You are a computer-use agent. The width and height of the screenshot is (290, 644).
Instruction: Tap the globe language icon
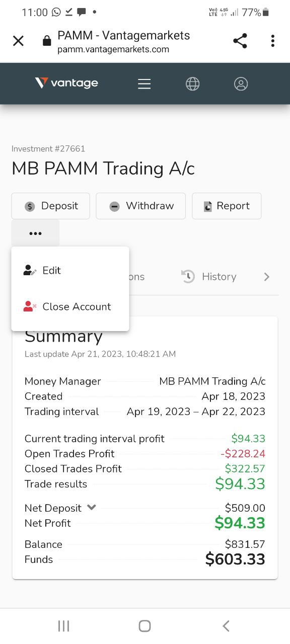point(193,84)
